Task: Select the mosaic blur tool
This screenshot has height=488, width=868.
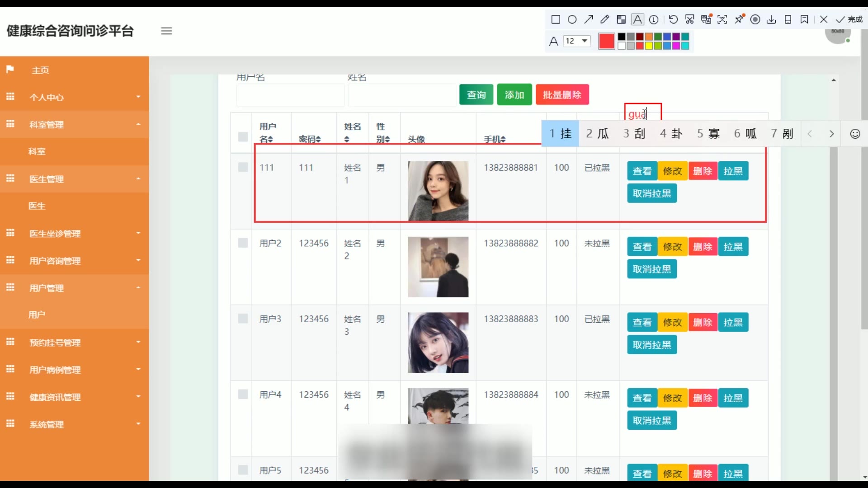Action: click(621, 19)
